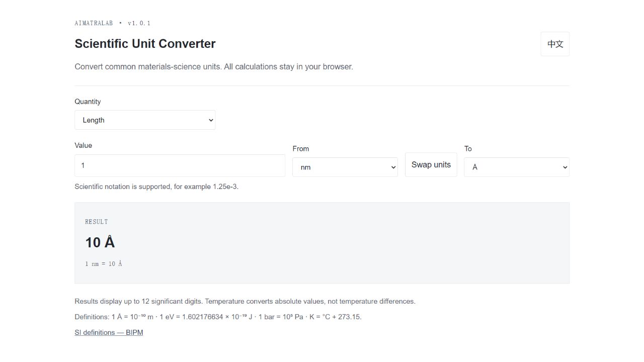This screenshot has height=362, width=644.
Task: Click the From field label
Action: tap(301, 149)
